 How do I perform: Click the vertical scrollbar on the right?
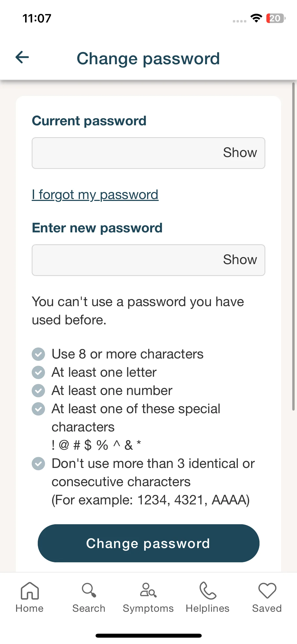pyautogui.click(x=293, y=246)
